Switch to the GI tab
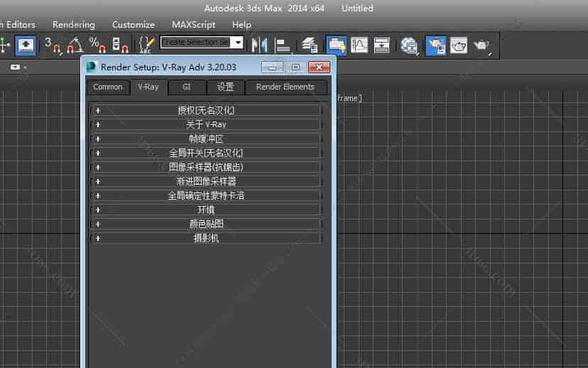Viewport: 588px width, 368px height. pos(186,87)
